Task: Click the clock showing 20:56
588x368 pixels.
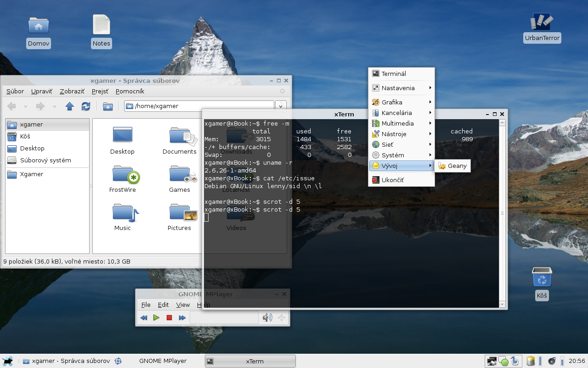Action: [577, 361]
